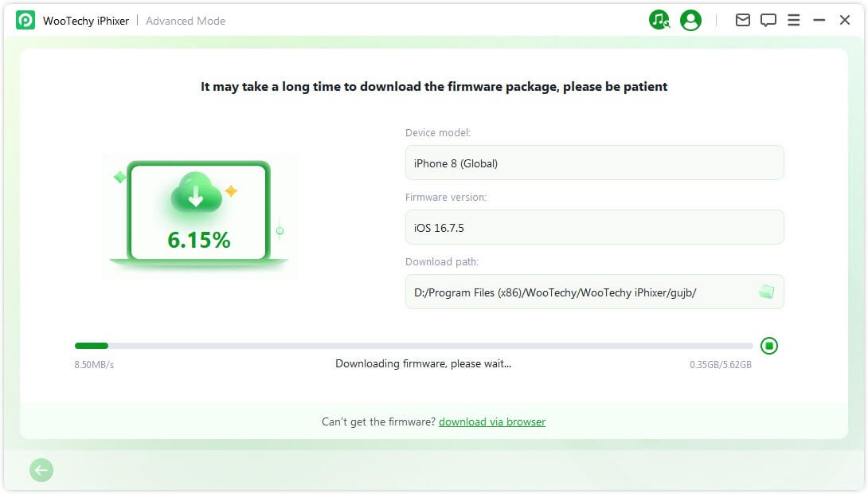Click the Device model field showing iPhone 8
The image size is (868, 494).
click(x=594, y=163)
